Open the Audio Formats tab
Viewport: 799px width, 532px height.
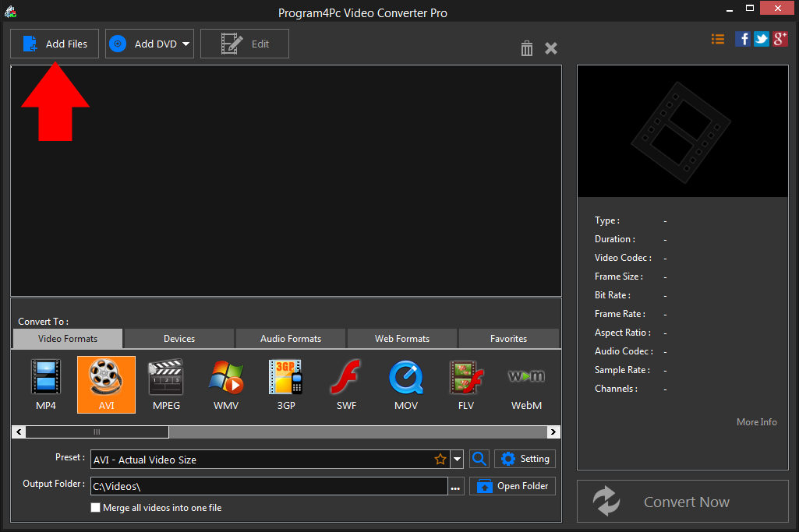coord(290,338)
